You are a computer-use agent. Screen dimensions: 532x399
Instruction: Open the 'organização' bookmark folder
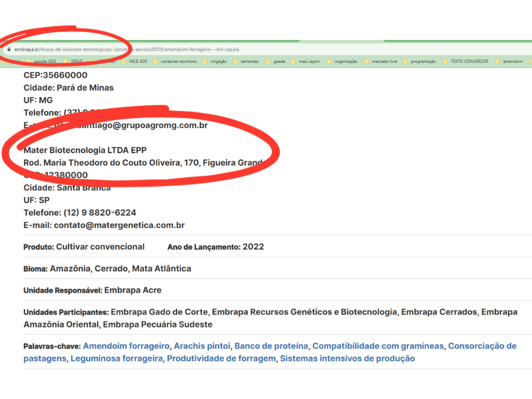coord(345,61)
